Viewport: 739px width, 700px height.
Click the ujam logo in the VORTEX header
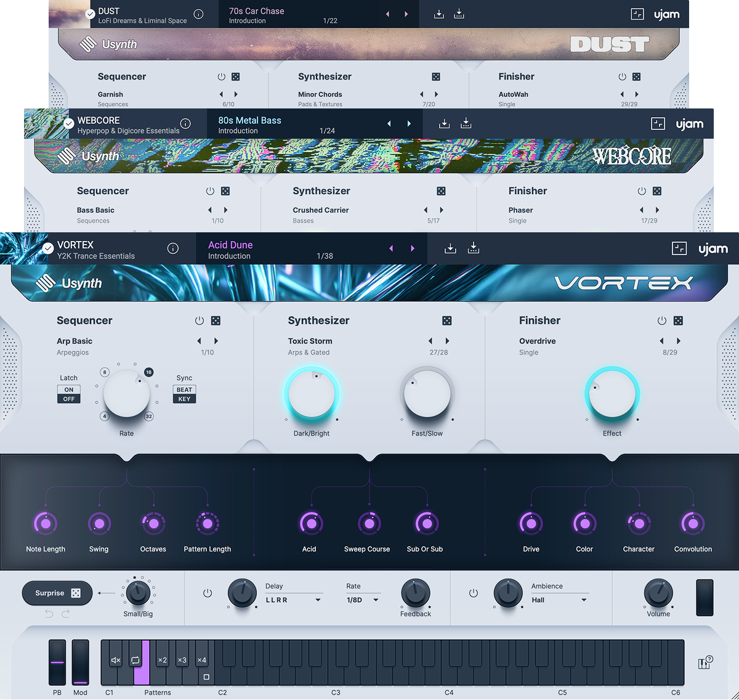point(713,248)
